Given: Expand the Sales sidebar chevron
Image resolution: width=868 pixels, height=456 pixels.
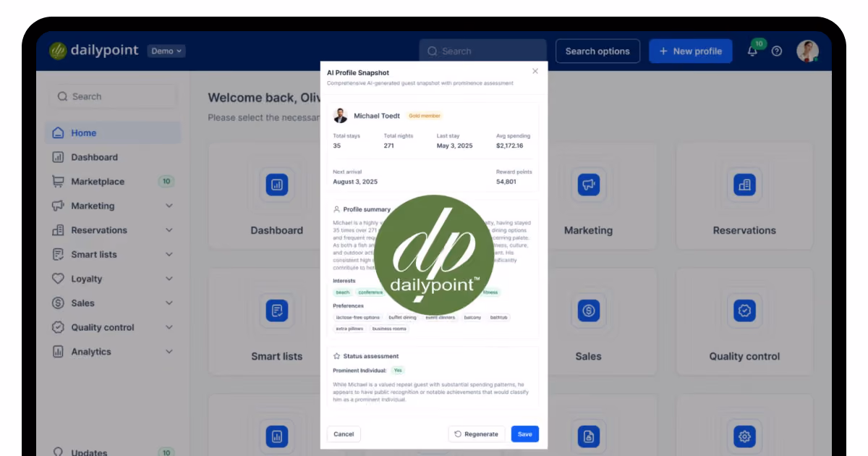Looking at the screenshot, I should [x=169, y=303].
